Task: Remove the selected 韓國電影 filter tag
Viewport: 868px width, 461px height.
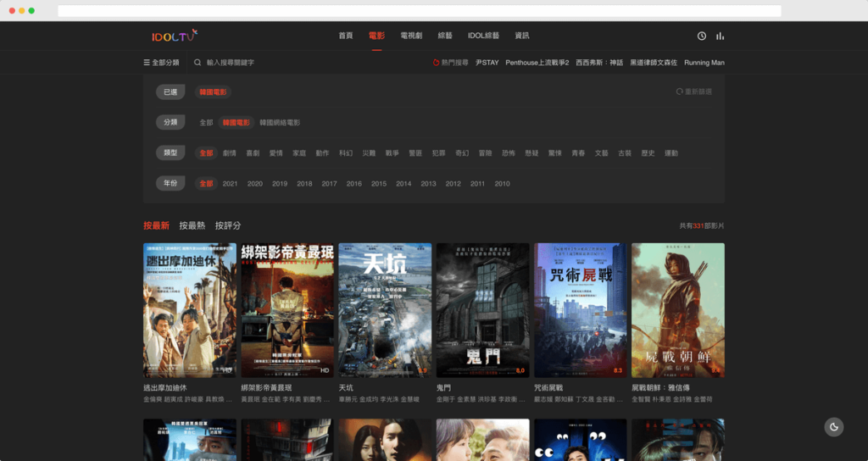Action: (x=213, y=92)
